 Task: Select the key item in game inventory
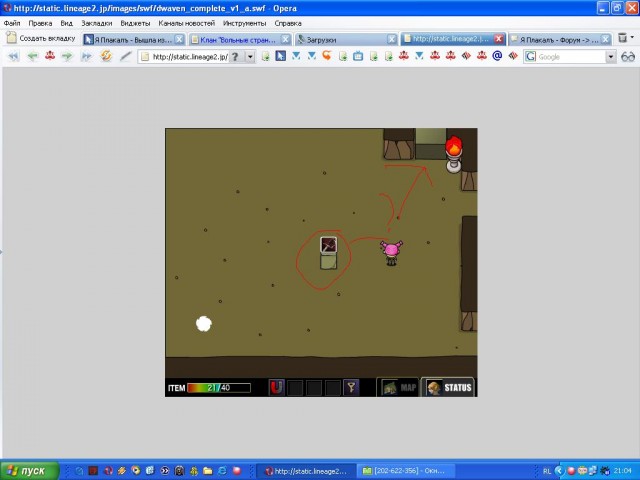(351, 387)
